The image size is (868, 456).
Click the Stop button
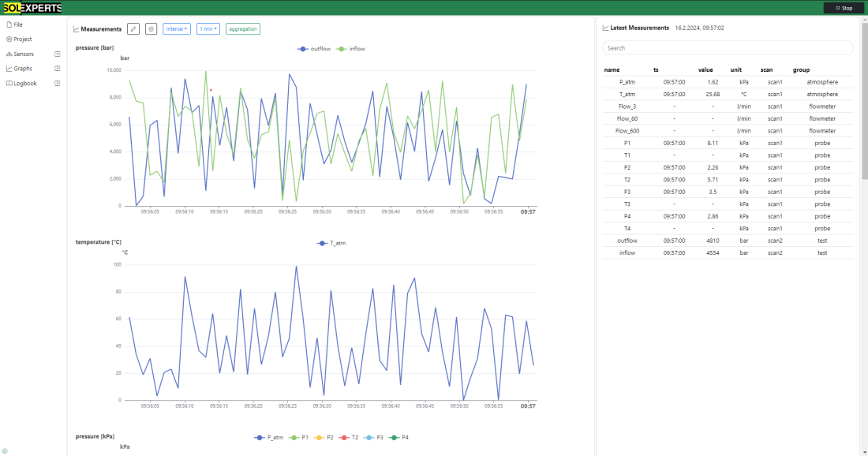point(844,8)
